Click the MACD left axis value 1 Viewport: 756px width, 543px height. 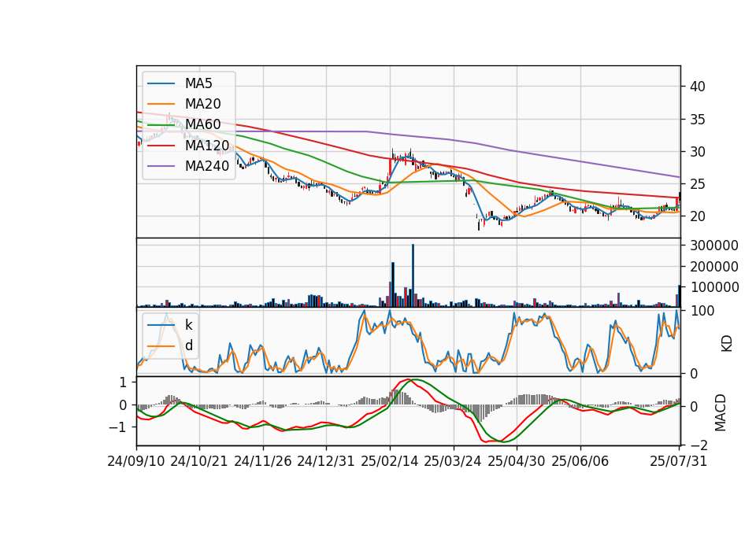pyautogui.click(x=123, y=383)
